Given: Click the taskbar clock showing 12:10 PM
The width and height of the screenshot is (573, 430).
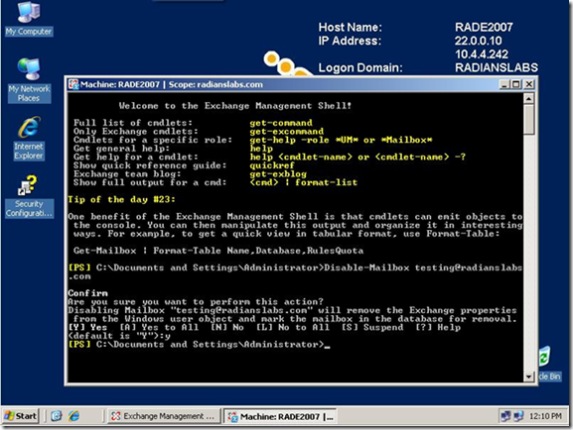Looking at the screenshot, I should (545, 416).
